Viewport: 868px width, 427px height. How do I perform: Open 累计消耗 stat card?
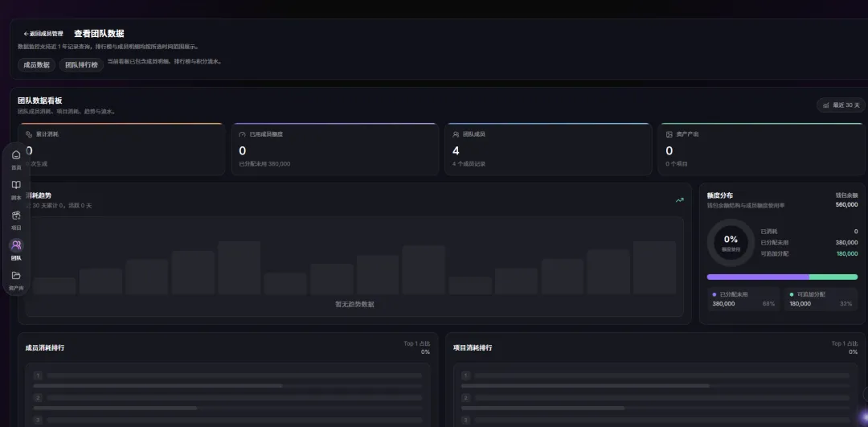pyautogui.click(x=121, y=149)
